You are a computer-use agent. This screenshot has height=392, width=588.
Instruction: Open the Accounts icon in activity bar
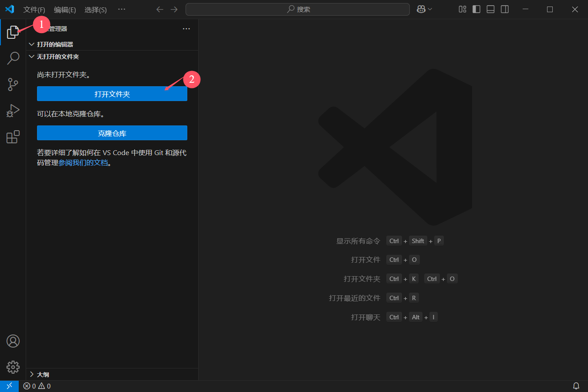point(13,341)
